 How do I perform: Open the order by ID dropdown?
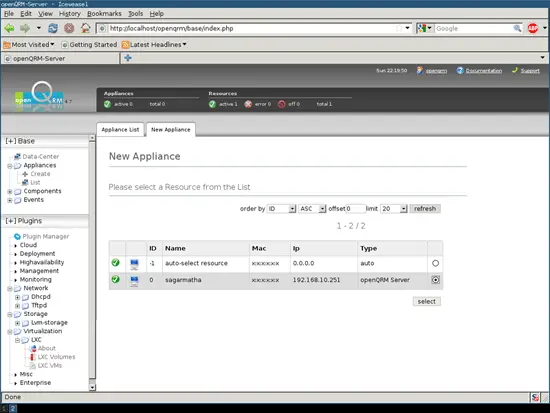click(x=281, y=209)
